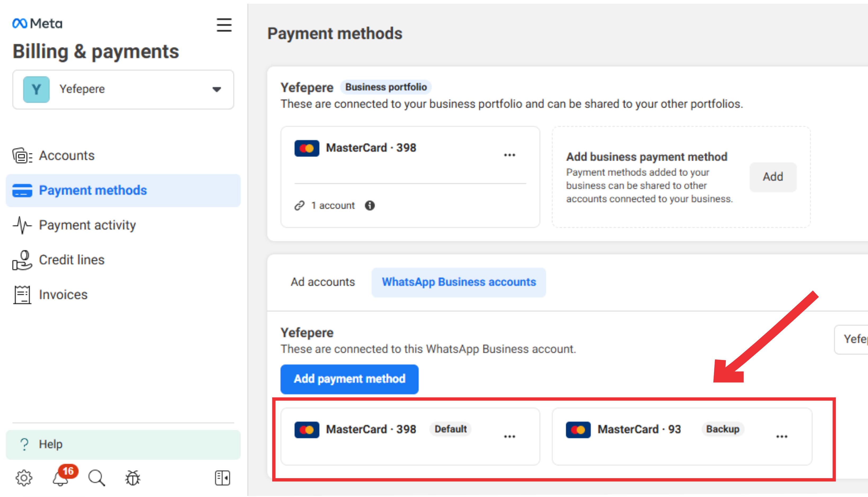
Task: Open options menu for Default MasterCard 398
Action: [x=510, y=436]
